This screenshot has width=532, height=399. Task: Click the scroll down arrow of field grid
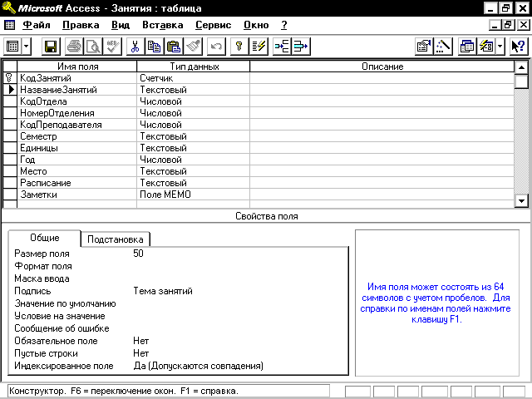click(x=521, y=200)
